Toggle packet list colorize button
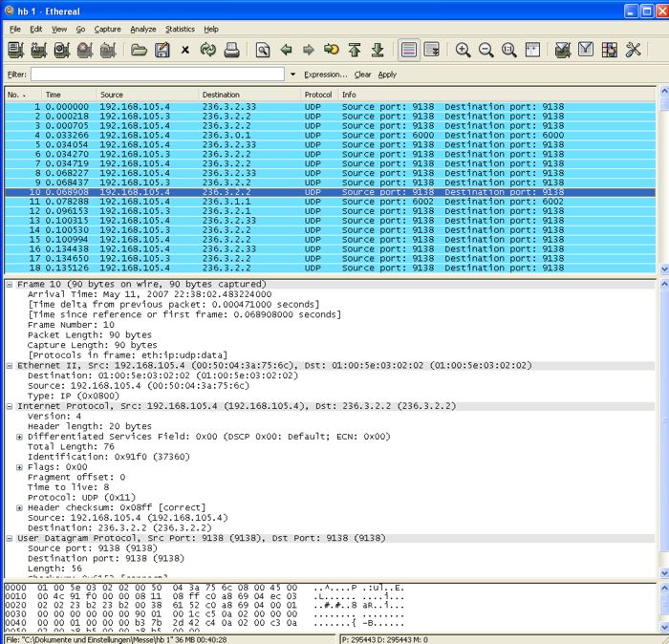 click(x=408, y=50)
